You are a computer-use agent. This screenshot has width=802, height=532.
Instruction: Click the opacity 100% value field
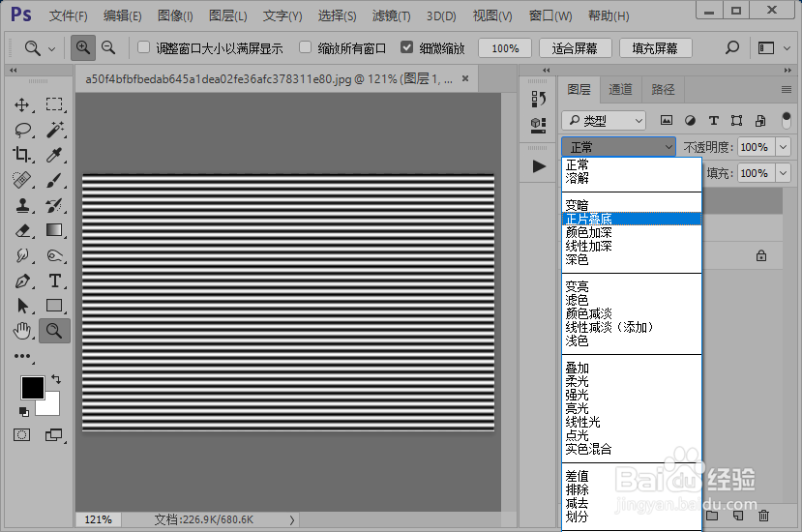pyautogui.click(x=755, y=147)
